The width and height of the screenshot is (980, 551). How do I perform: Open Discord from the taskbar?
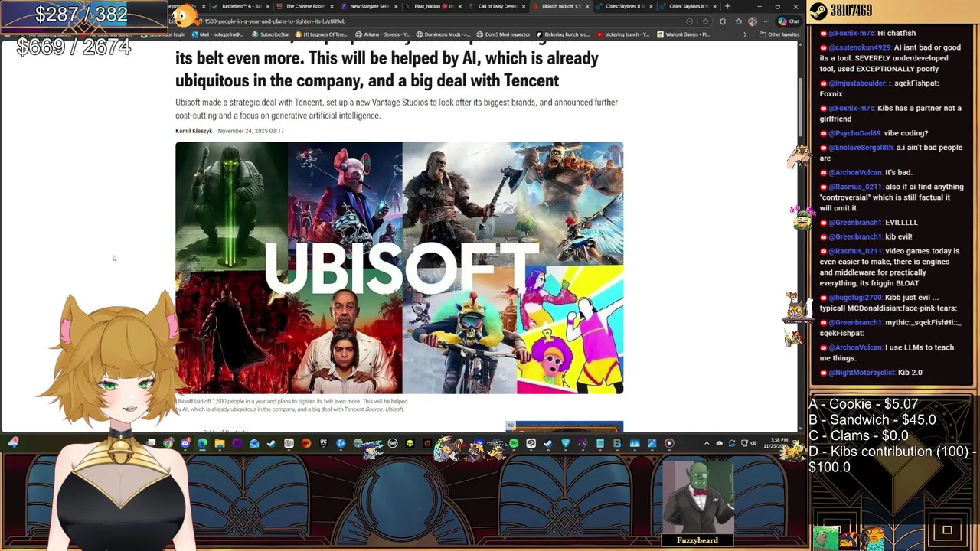tap(185, 443)
